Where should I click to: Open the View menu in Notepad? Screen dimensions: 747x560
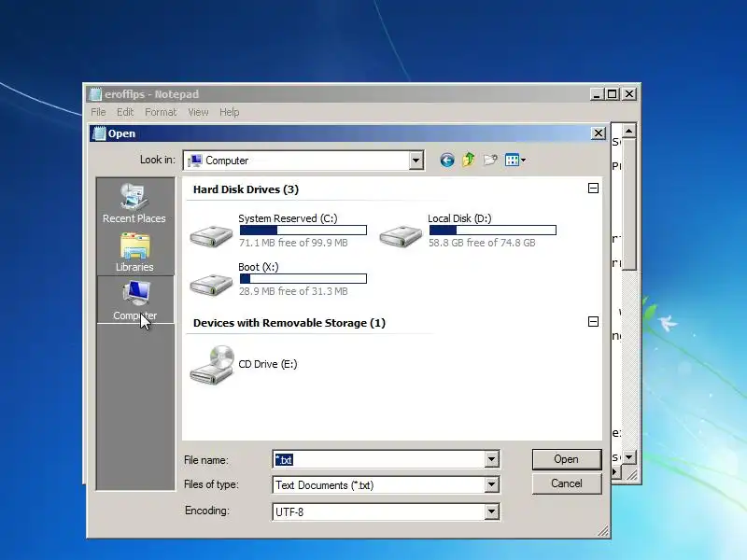coord(198,112)
